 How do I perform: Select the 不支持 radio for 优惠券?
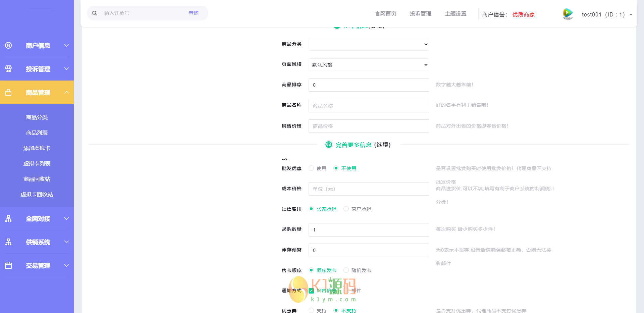[x=336, y=310]
